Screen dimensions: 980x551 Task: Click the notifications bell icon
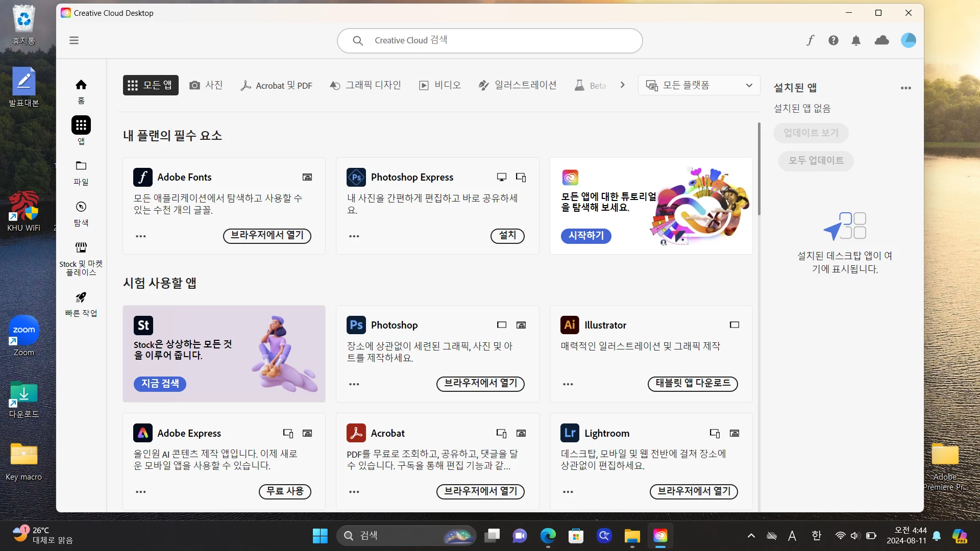tap(856, 40)
